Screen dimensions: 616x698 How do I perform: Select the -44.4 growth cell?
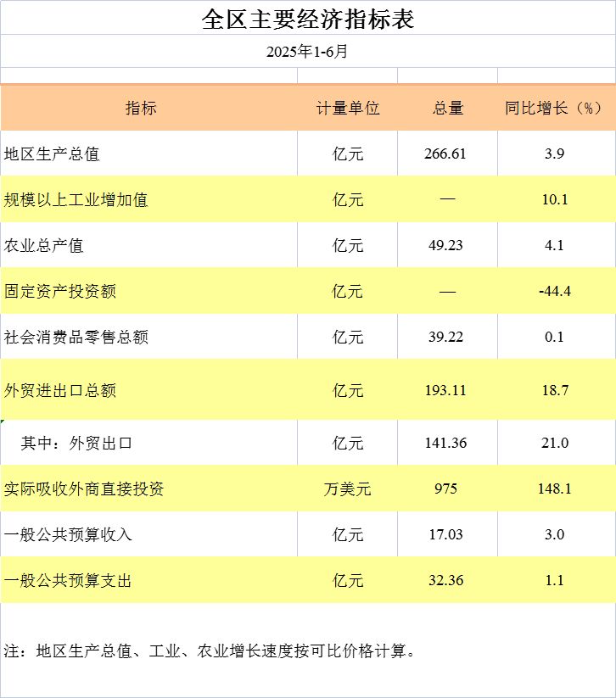click(554, 292)
